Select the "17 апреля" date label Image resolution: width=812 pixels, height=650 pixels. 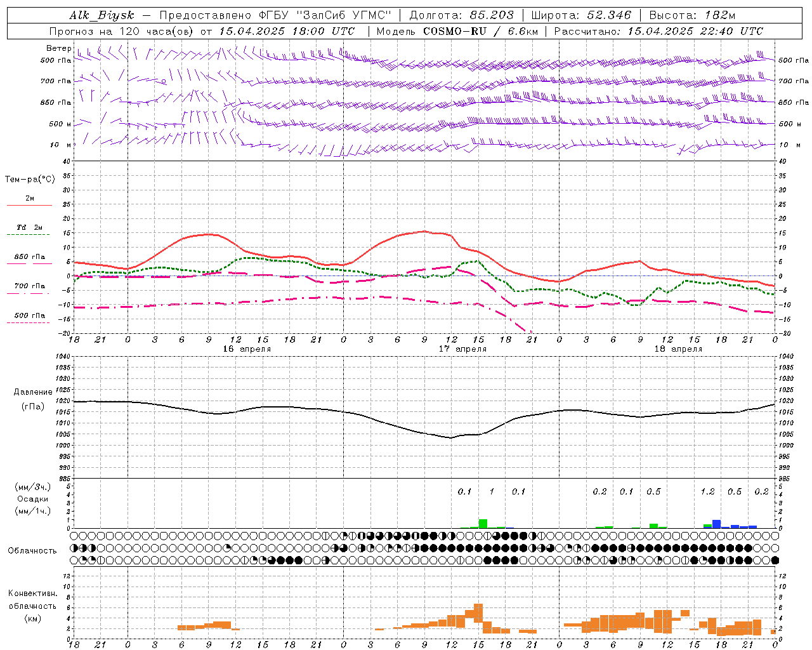pyautogui.click(x=463, y=349)
